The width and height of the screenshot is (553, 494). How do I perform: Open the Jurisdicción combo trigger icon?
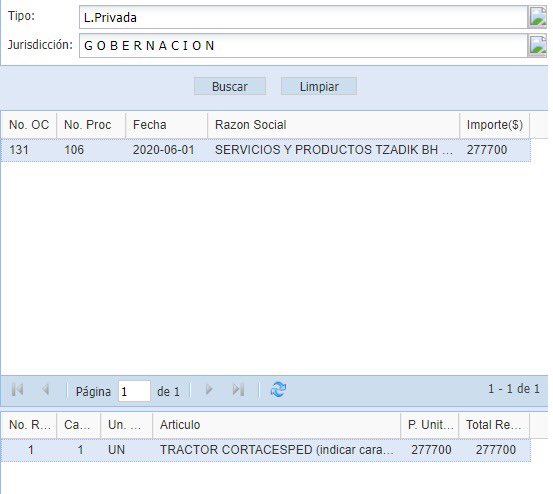point(537,45)
